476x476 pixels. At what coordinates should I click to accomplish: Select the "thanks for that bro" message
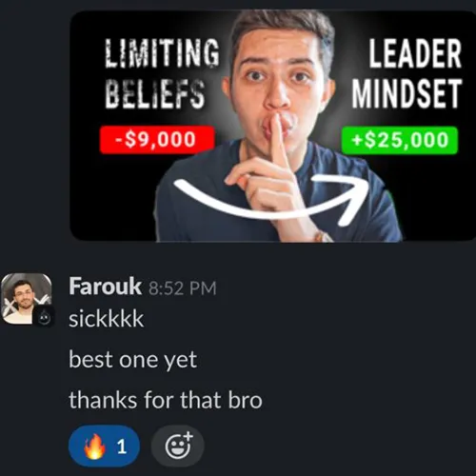[166, 400]
